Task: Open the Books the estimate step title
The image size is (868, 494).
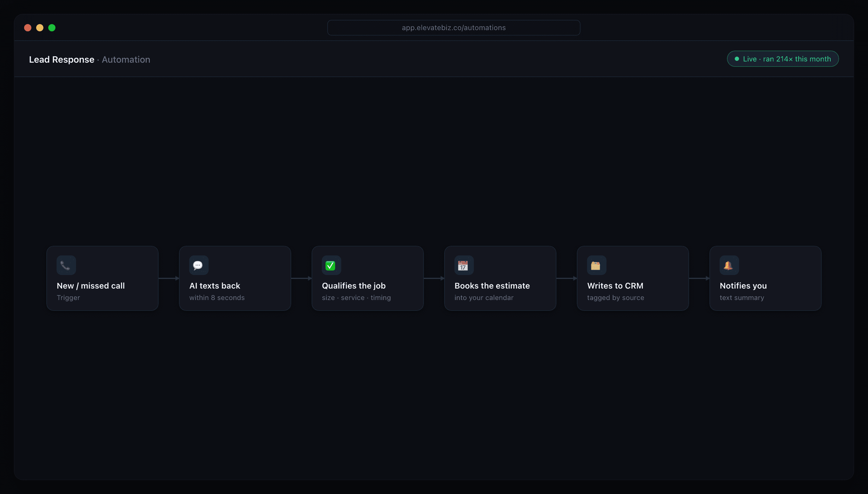Action: [x=492, y=286]
